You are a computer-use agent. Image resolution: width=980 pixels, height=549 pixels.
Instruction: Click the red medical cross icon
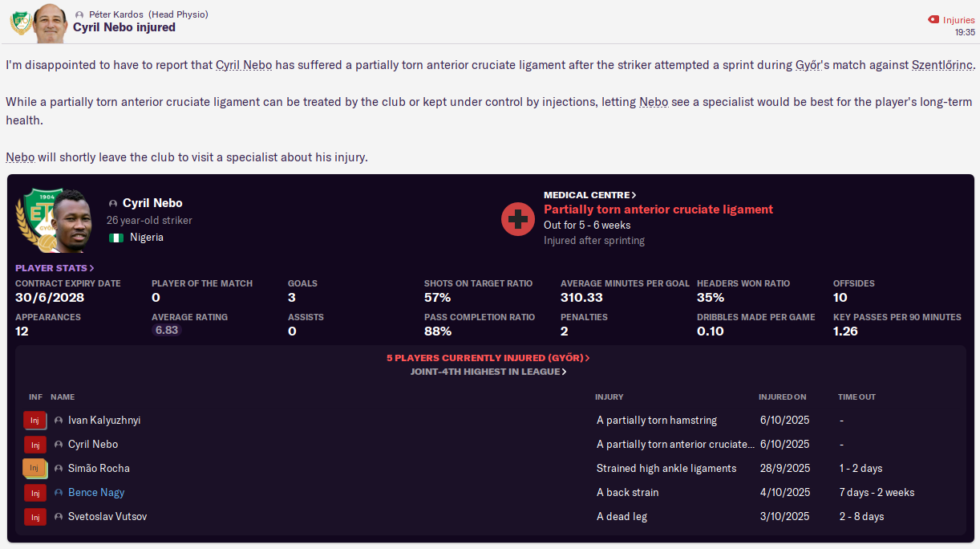coord(518,218)
